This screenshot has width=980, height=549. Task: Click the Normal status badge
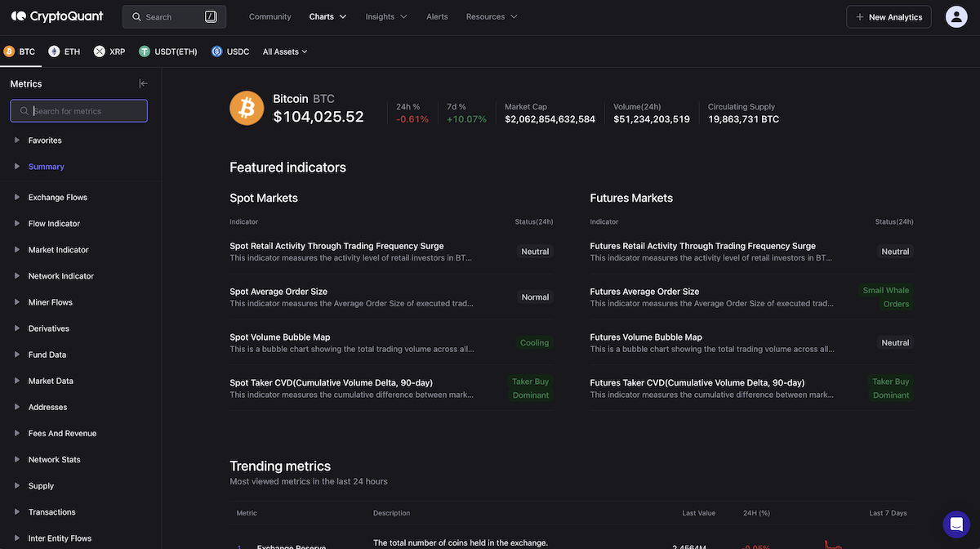[x=535, y=297]
